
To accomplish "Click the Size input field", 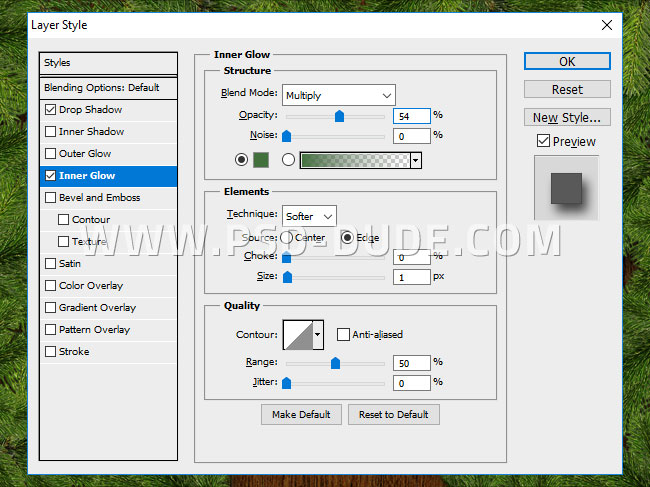I will coord(411,277).
